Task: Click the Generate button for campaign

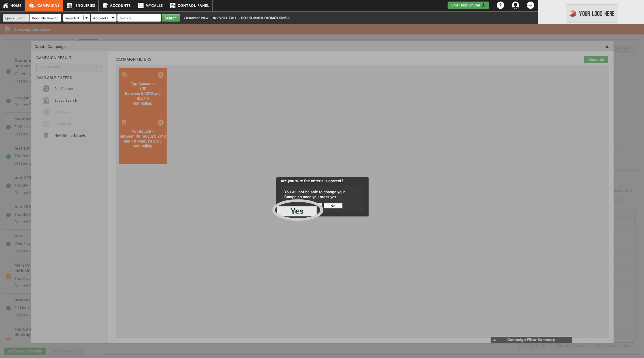Action: pyautogui.click(x=596, y=59)
